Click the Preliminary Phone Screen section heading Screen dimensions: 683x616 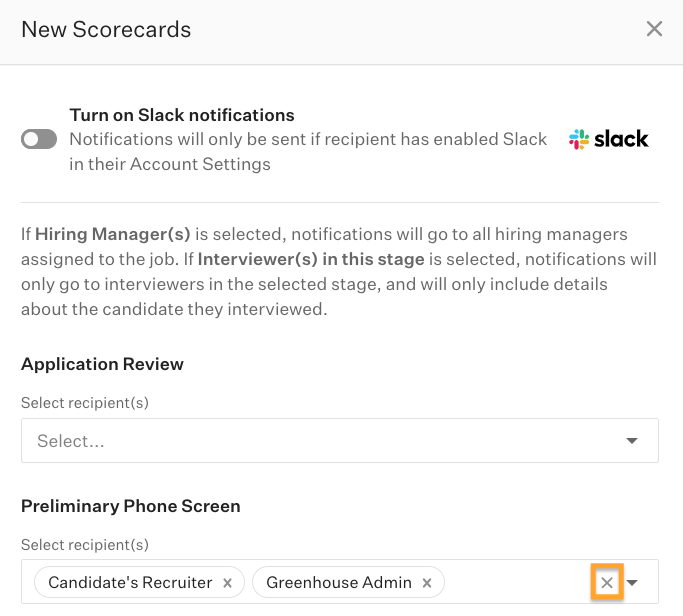tap(130, 506)
